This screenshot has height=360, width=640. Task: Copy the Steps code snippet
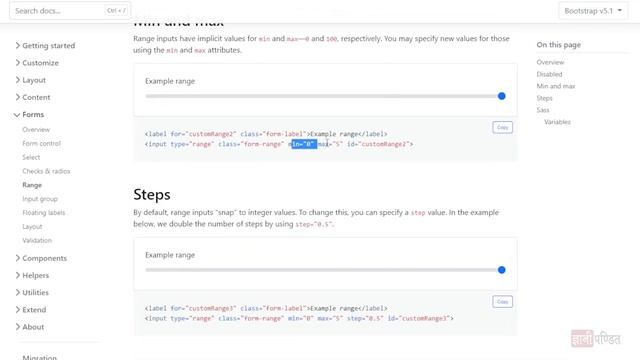502,302
